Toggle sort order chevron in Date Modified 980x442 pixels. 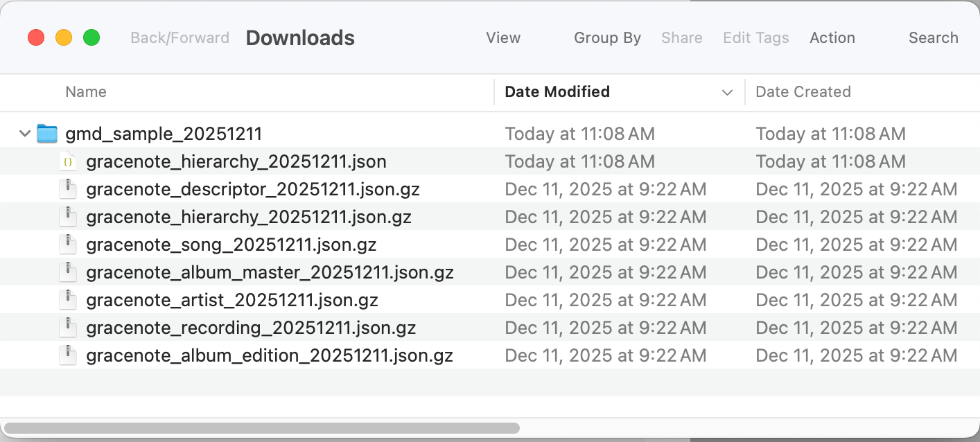tap(727, 92)
